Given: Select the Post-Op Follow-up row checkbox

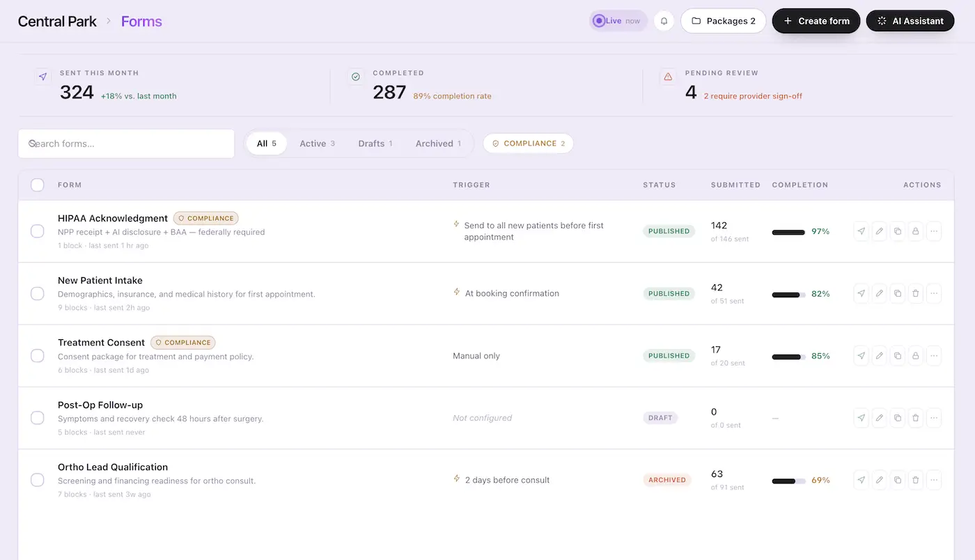Looking at the screenshot, I should (x=38, y=418).
